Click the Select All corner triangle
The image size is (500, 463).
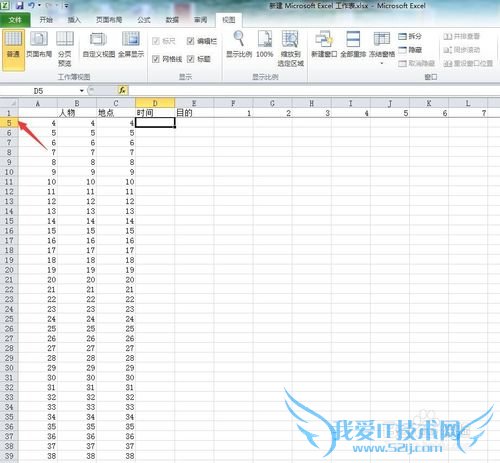click(x=9, y=103)
